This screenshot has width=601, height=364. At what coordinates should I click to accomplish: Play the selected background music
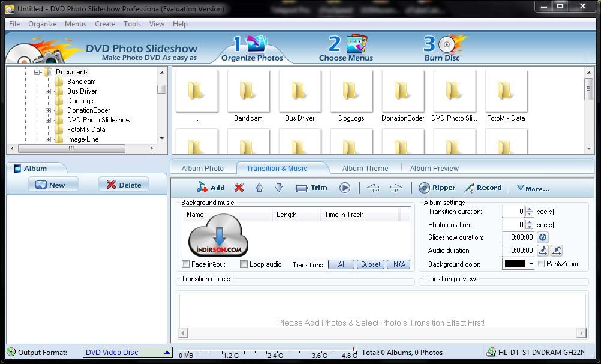pos(344,188)
